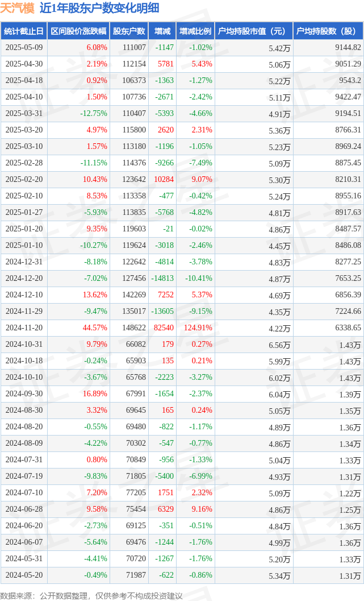364x601 pixels.
Task: Click the 户均持股数（股） header
Action: 328,31
